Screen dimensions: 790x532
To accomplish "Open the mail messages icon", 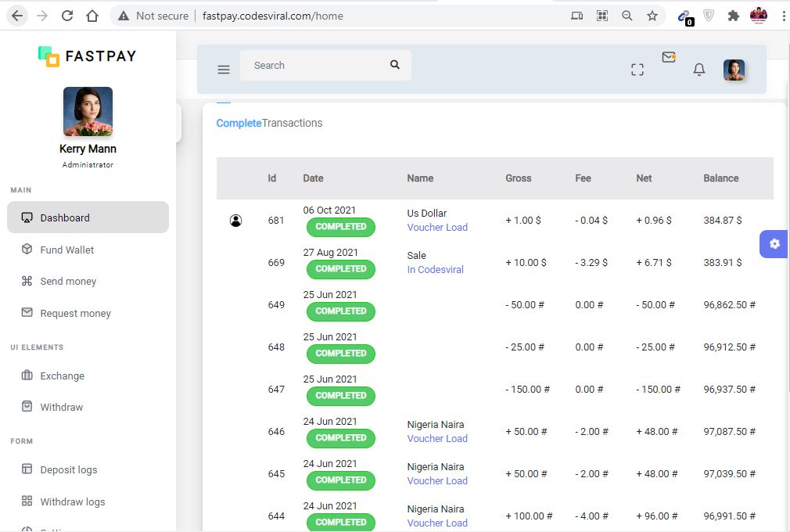I will (668, 58).
